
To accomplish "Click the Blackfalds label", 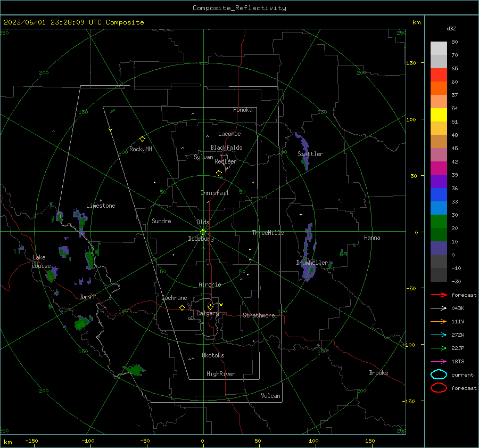I will [x=226, y=148].
